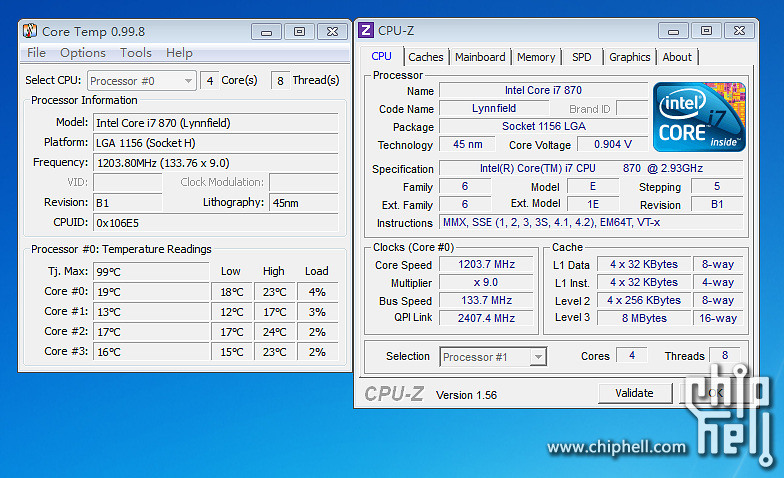The width and height of the screenshot is (784, 478).
Task: Click the Validate button in CPU-Z
Action: [634, 393]
